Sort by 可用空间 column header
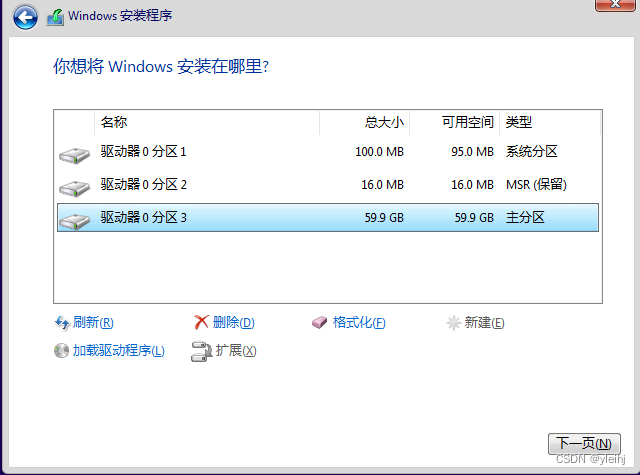 pos(454,122)
